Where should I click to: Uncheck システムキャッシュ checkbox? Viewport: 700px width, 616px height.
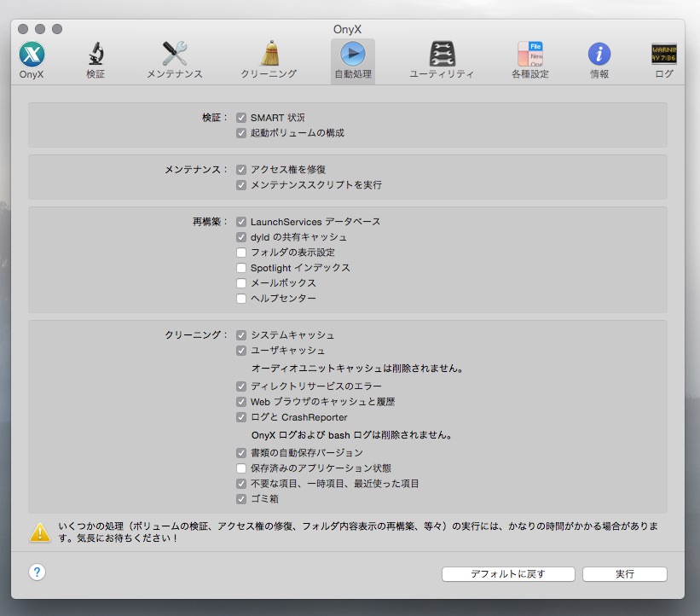pos(241,335)
